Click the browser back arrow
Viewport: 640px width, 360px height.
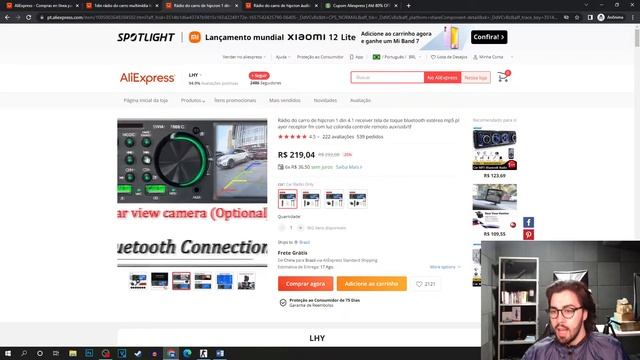7,17
